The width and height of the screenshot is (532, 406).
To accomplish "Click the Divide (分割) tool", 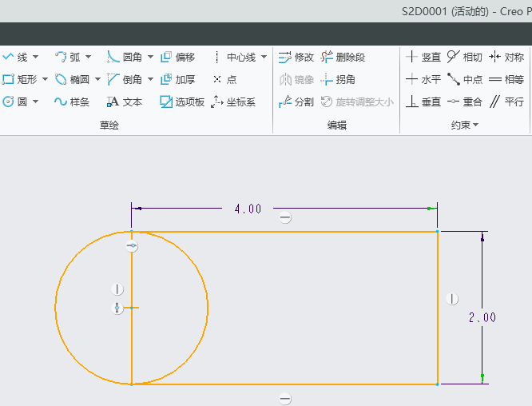I will pos(296,101).
